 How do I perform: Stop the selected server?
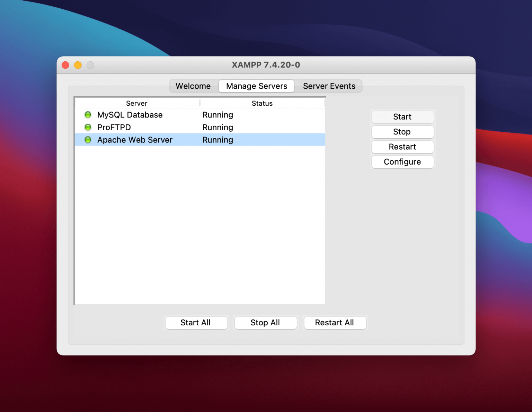(402, 132)
